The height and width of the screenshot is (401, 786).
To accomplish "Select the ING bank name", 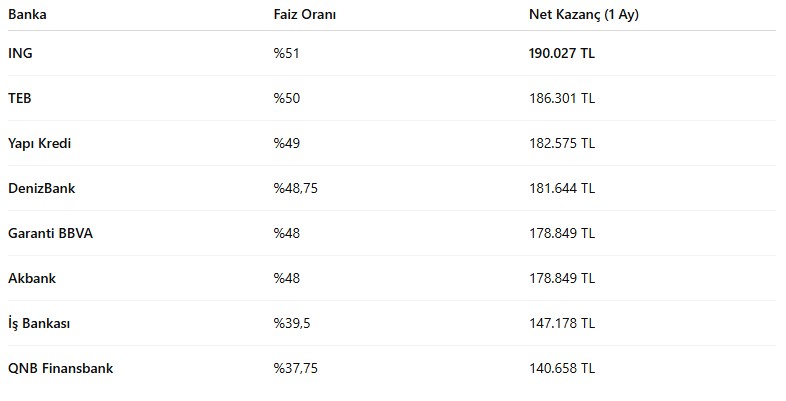I will 20,53.
